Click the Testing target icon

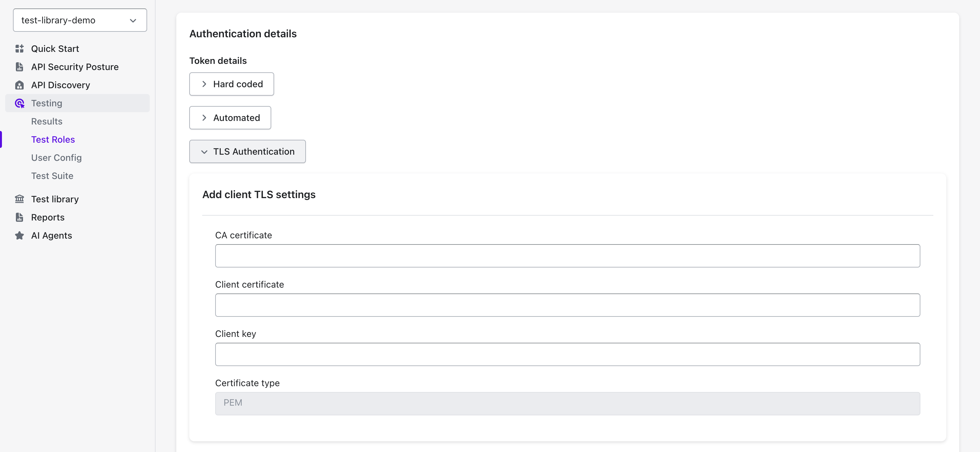(x=19, y=103)
